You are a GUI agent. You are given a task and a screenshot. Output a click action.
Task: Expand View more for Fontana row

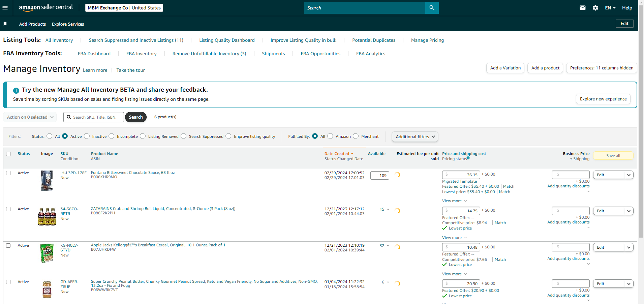[x=454, y=201]
